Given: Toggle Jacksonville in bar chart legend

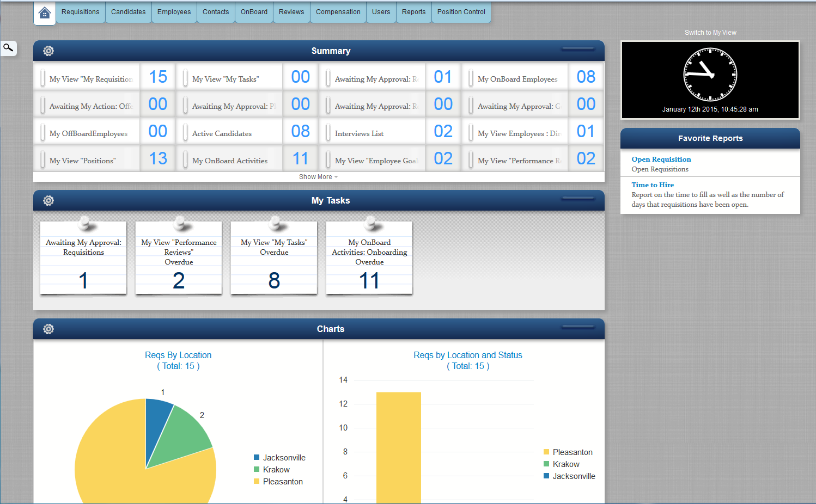Looking at the screenshot, I should [x=569, y=476].
